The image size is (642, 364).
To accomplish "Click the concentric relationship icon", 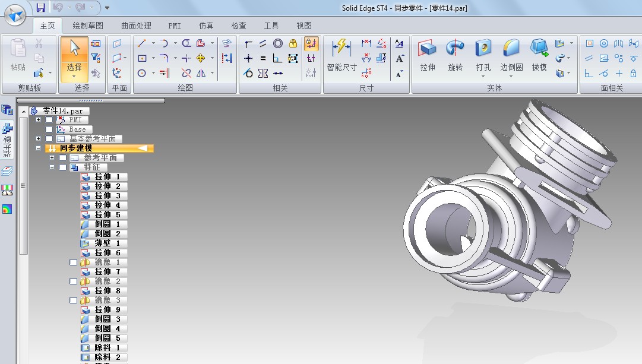I will (278, 43).
